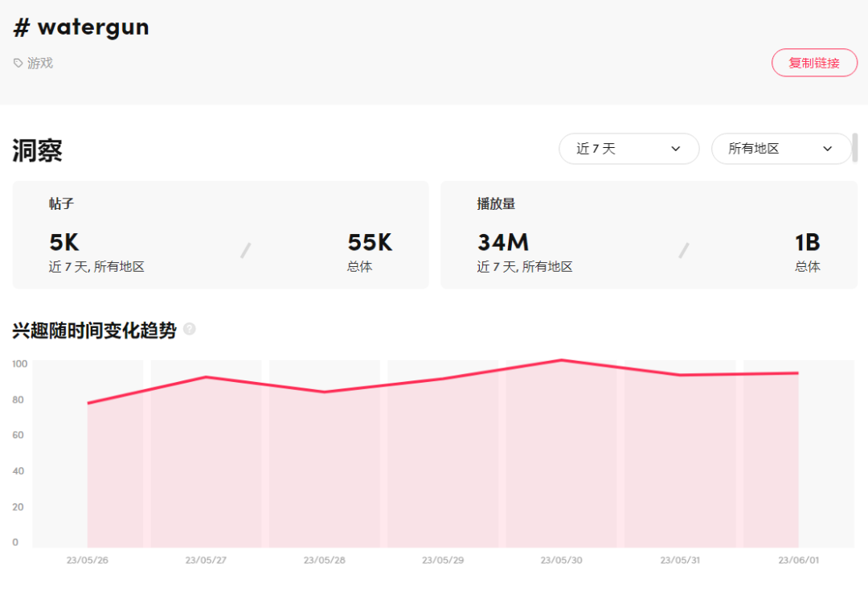
Task: Click the chevron arrow inside the 近7天 selector
Action: tap(675, 149)
